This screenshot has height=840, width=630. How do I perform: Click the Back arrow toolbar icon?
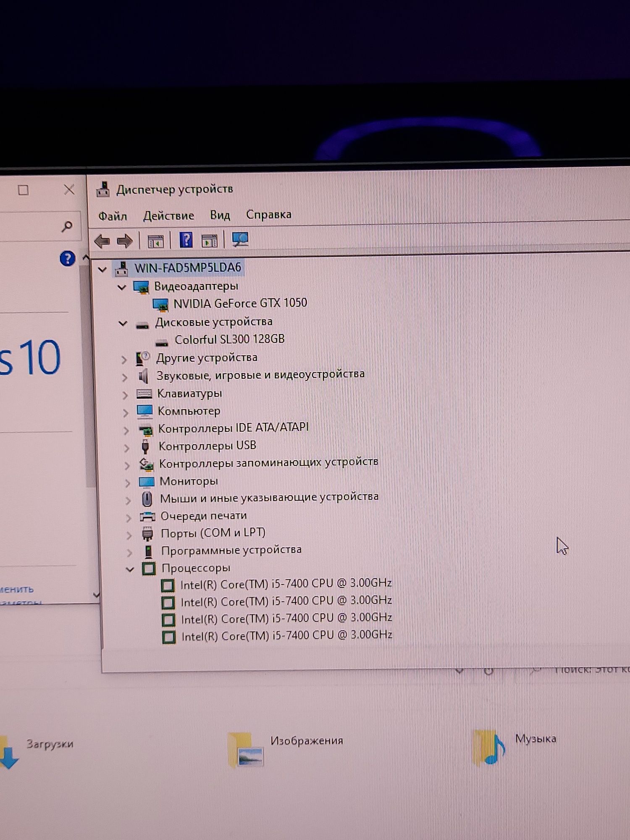[x=102, y=241]
